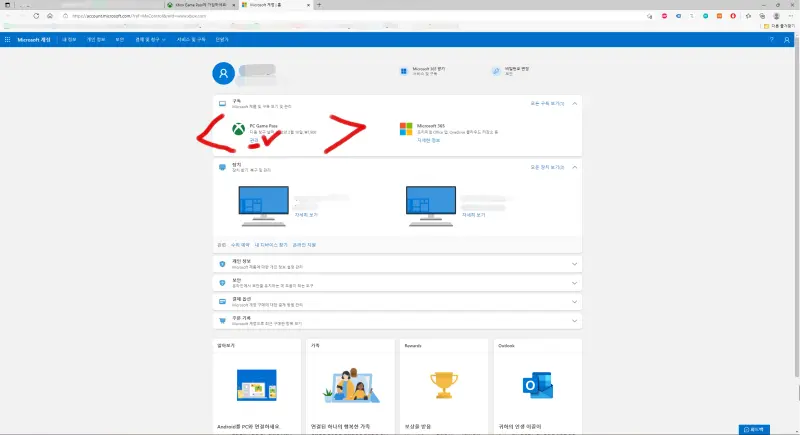
Task: Click the Microsoft 365 get shortcut icon
Action: pos(404,71)
